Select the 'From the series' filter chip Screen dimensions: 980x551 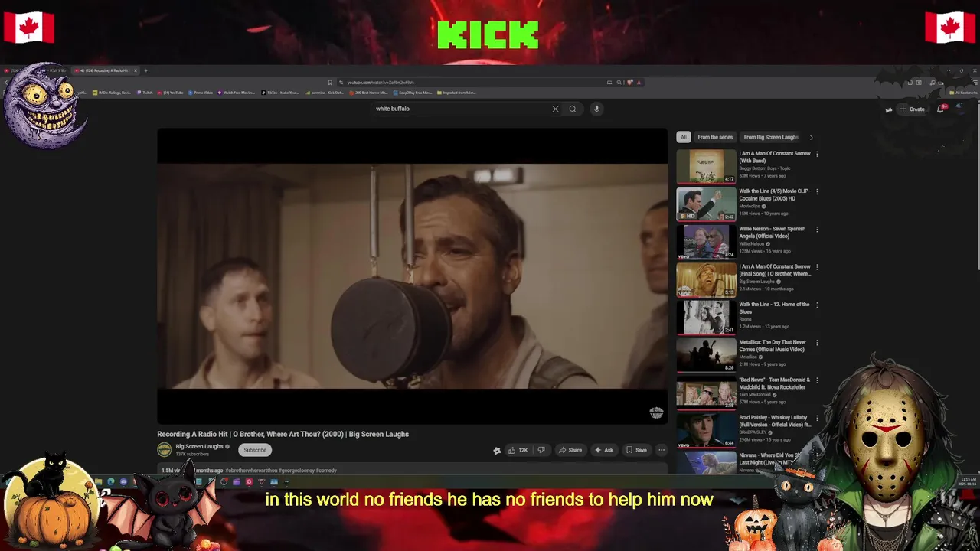coord(715,137)
